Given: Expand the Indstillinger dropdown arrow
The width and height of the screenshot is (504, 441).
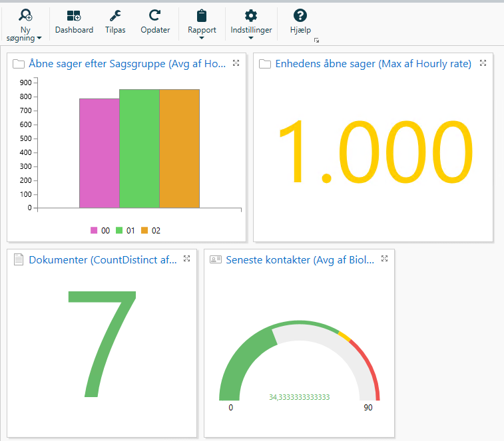Looking at the screenshot, I should tap(251, 38).
